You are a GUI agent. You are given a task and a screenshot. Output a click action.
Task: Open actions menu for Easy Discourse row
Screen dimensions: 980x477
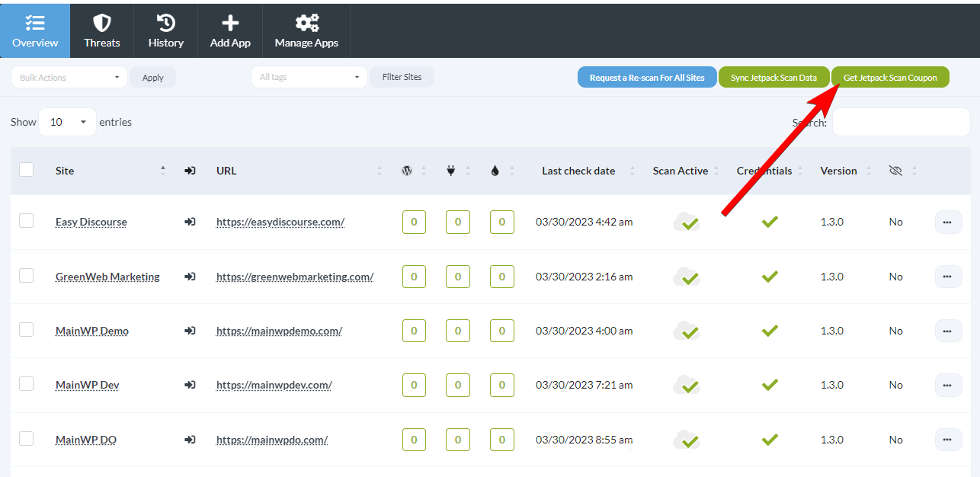coord(948,222)
